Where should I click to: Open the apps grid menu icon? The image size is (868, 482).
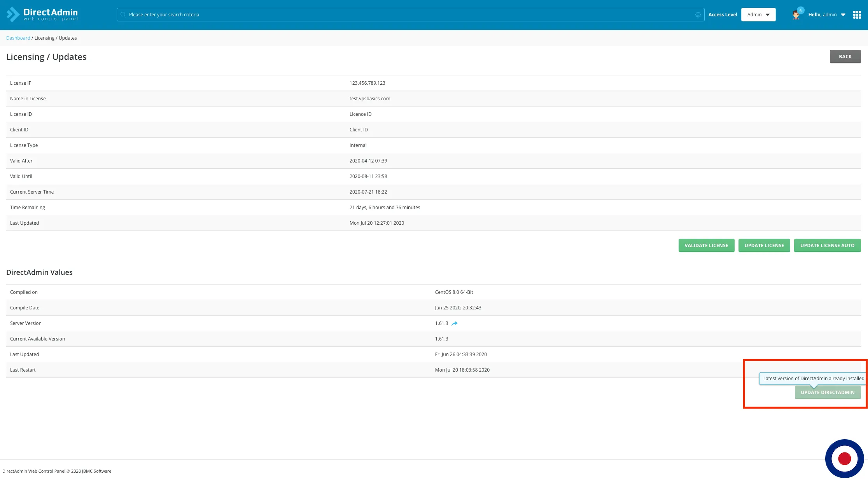click(x=857, y=15)
